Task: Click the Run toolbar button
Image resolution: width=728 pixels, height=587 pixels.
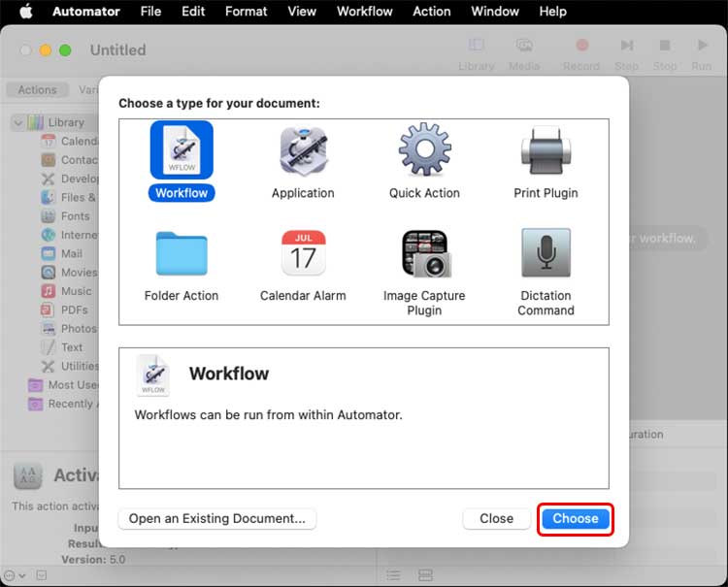Action: click(702, 53)
